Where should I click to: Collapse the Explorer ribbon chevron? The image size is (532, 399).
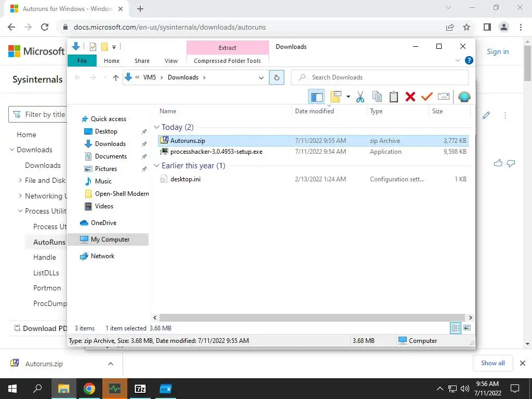tap(457, 60)
